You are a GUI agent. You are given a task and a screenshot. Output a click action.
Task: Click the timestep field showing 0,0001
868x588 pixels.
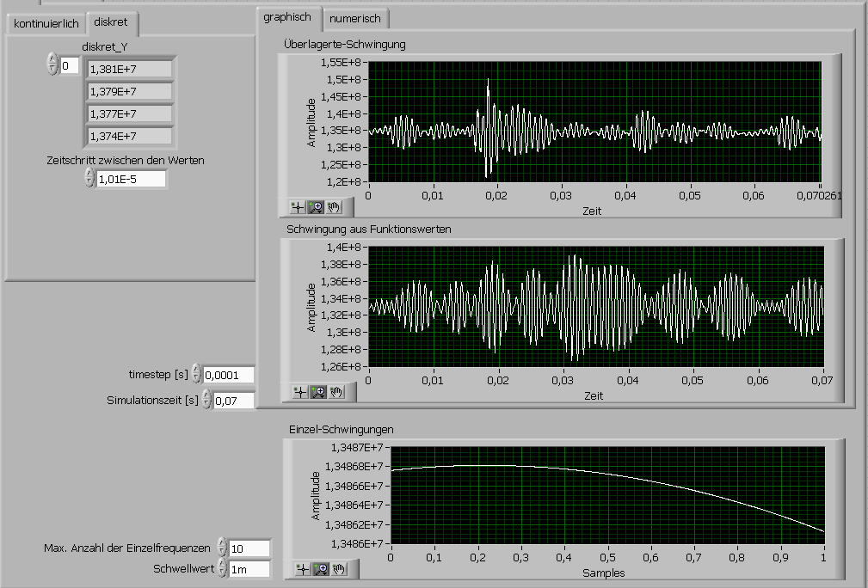tap(229, 375)
